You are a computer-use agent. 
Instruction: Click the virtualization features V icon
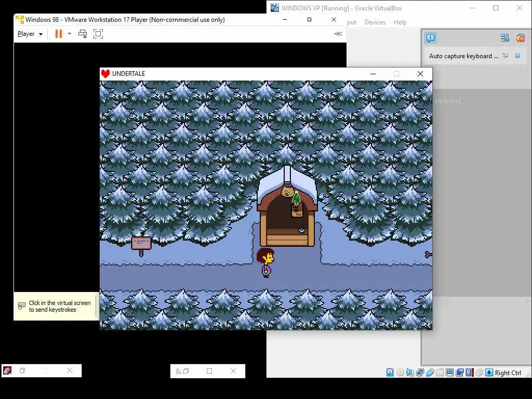(x=469, y=373)
